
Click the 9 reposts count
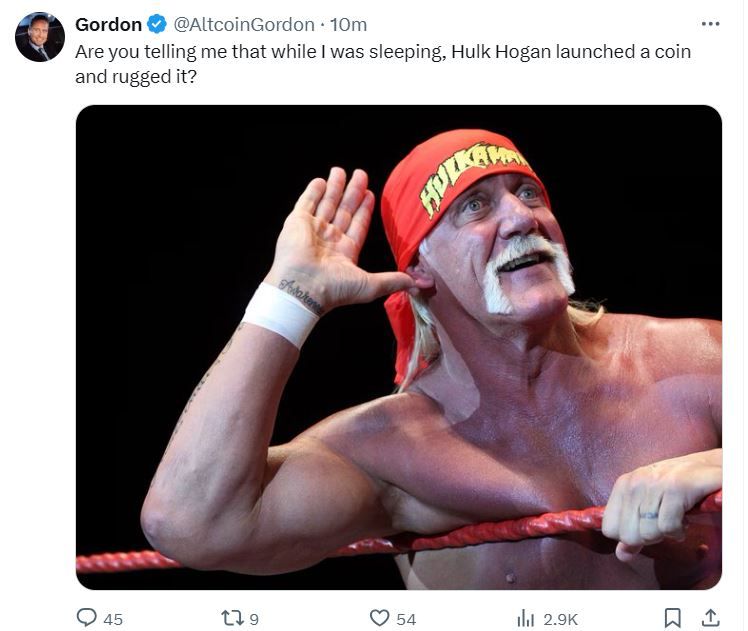pos(254,619)
